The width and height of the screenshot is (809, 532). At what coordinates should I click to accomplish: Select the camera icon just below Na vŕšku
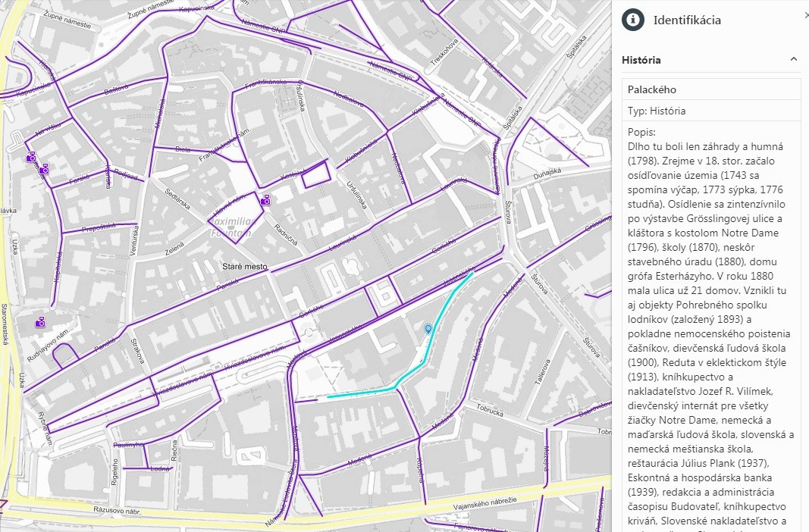point(31,158)
